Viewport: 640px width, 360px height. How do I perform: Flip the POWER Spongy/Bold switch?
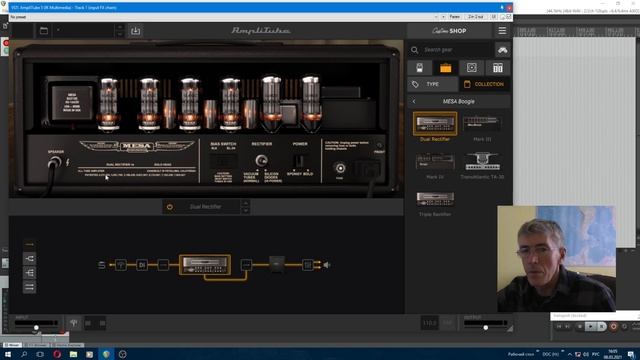pyautogui.click(x=300, y=161)
